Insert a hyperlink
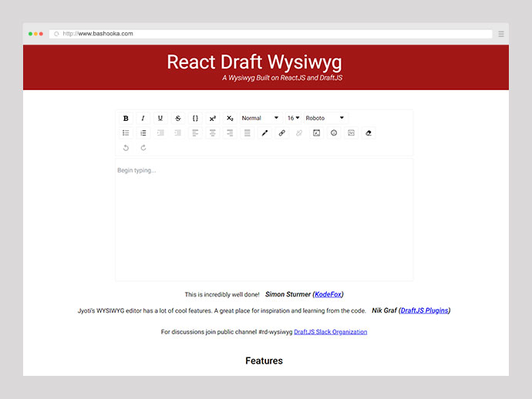 282,133
